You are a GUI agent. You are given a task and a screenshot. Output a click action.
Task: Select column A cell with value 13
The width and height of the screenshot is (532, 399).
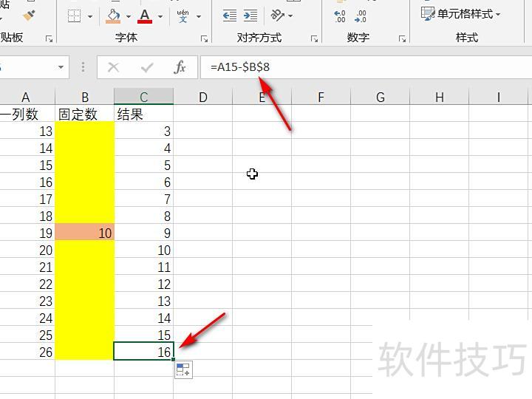coord(27,131)
